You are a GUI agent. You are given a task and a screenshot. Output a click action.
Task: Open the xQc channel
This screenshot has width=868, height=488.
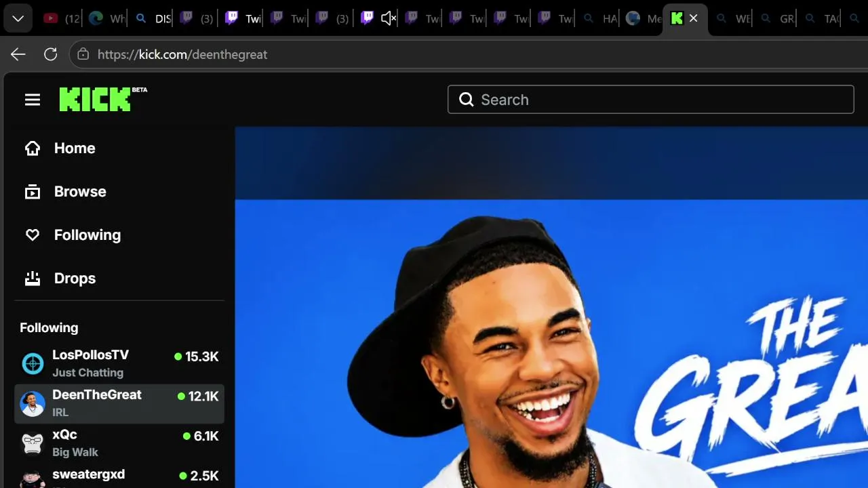click(x=119, y=443)
